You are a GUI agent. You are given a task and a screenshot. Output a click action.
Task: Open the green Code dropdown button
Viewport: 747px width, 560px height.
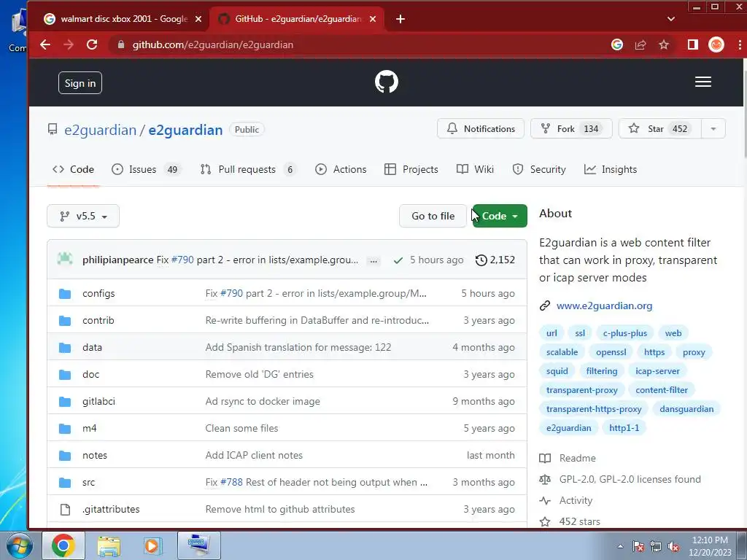tap(500, 216)
